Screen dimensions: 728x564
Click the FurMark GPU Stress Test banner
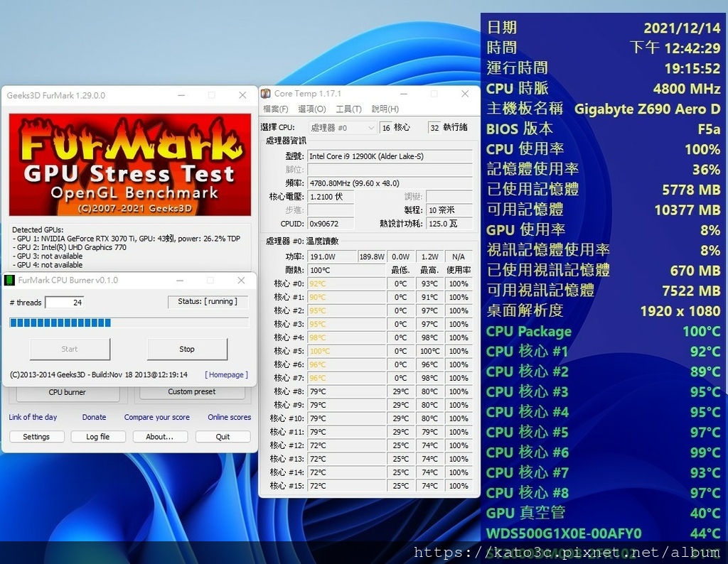click(130, 165)
